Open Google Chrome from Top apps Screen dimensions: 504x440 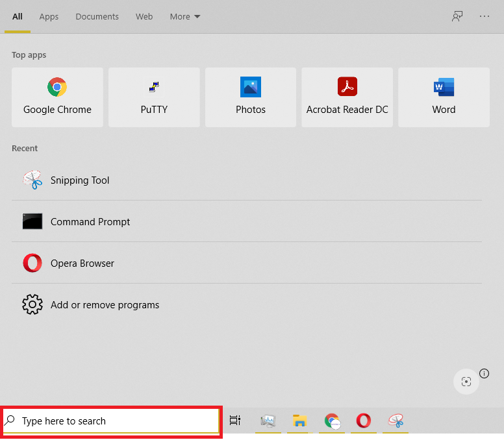pos(57,97)
